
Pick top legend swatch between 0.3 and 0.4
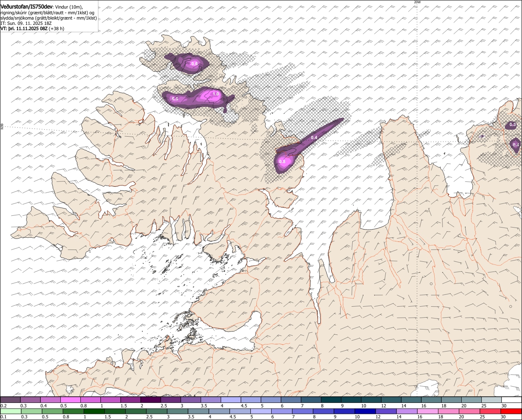pos(30,400)
